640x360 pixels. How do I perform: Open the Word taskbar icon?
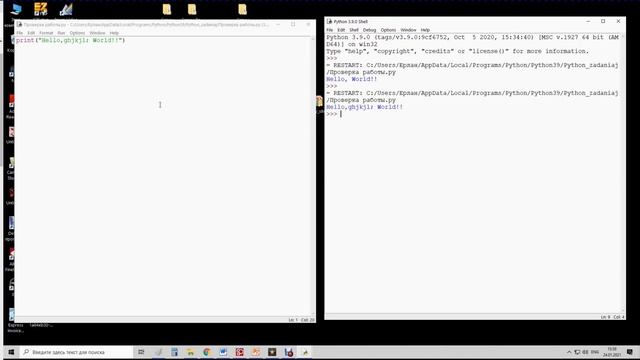(x=223, y=352)
